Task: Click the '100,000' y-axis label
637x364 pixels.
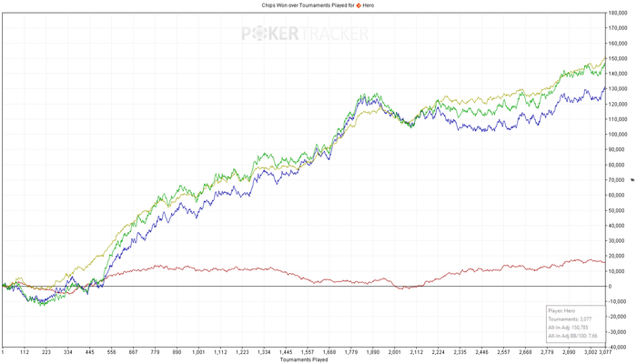Action: click(618, 135)
